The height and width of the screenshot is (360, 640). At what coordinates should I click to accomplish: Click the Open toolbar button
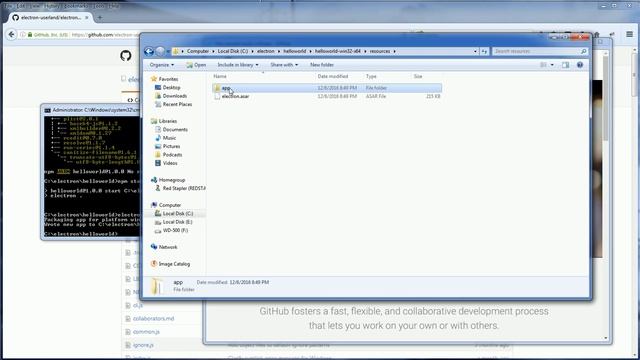coord(196,65)
